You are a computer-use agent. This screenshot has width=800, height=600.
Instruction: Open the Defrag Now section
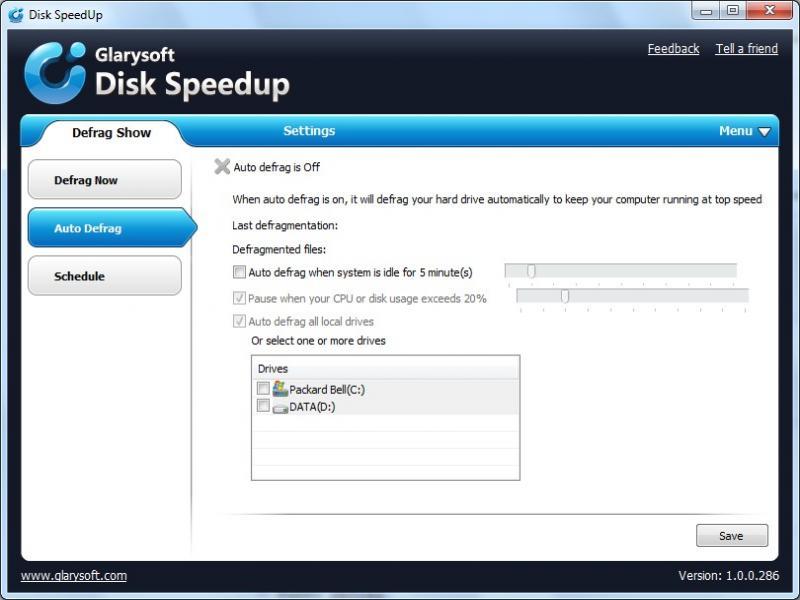(x=105, y=180)
